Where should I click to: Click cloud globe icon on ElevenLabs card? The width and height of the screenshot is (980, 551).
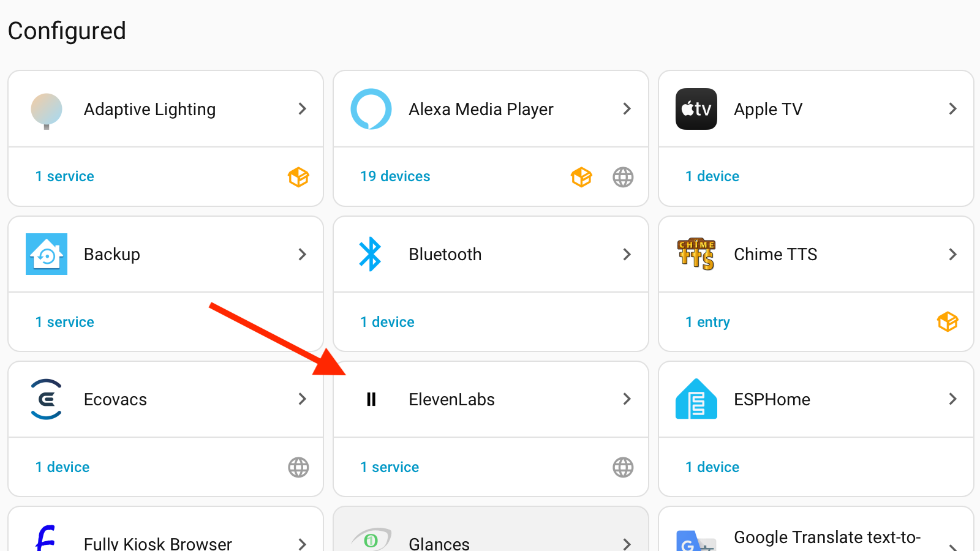click(623, 467)
